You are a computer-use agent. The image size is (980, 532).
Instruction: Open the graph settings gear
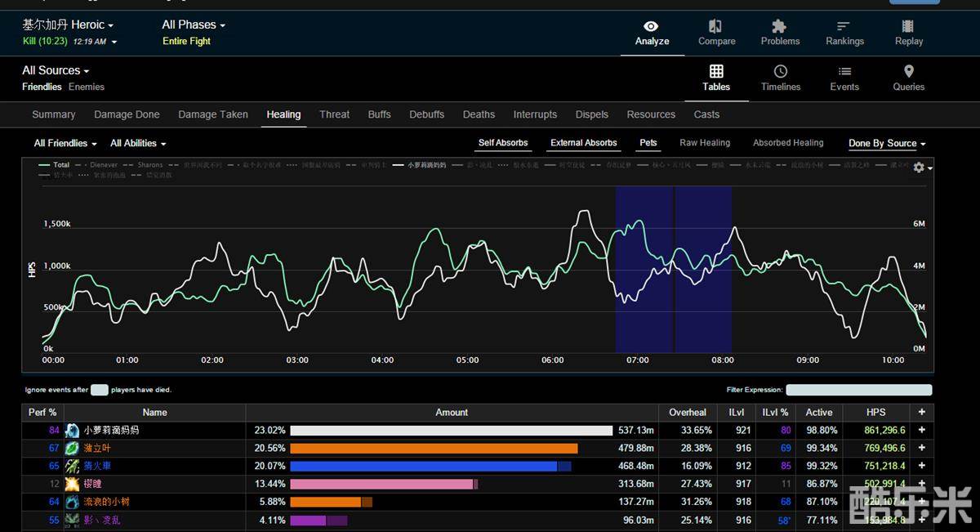[x=920, y=168]
